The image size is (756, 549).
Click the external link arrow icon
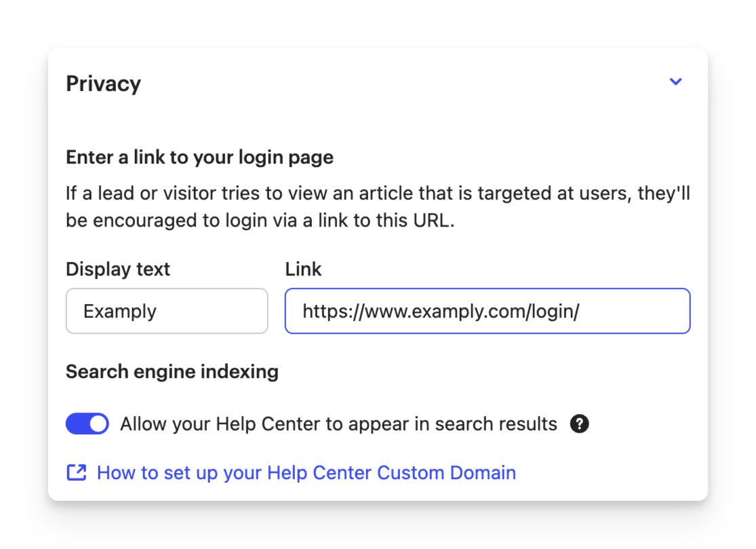[x=76, y=472]
